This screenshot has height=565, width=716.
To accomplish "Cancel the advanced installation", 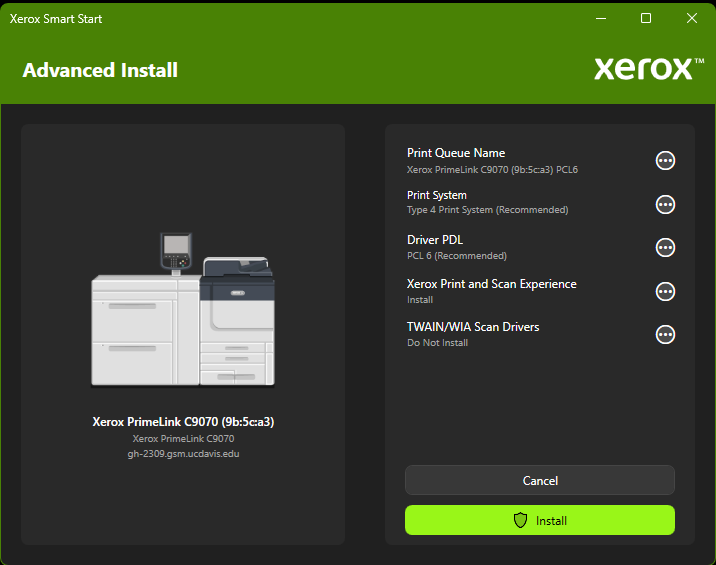I will pos(540,481).
